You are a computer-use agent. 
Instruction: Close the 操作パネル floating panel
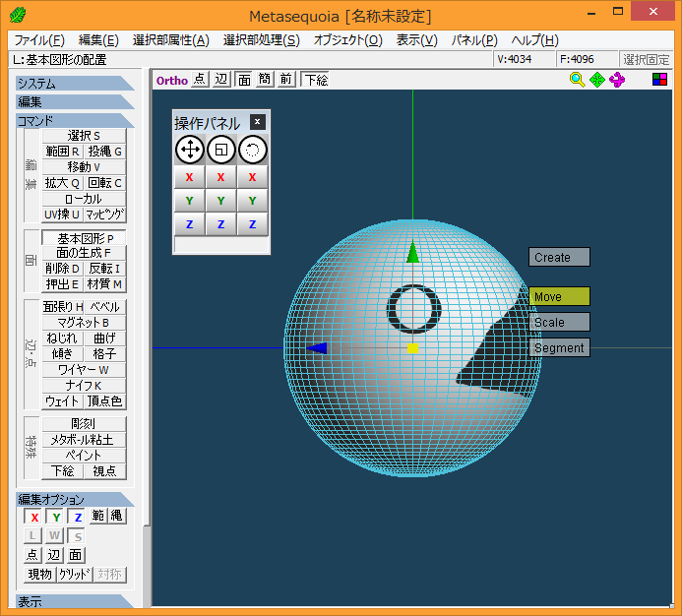click(258, 122)
